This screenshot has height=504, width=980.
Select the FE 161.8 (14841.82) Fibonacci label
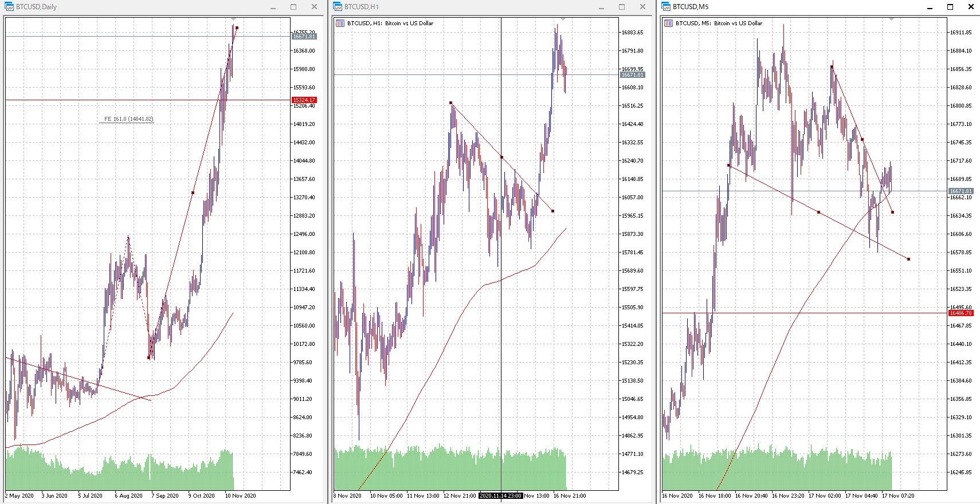click(128, 119)
